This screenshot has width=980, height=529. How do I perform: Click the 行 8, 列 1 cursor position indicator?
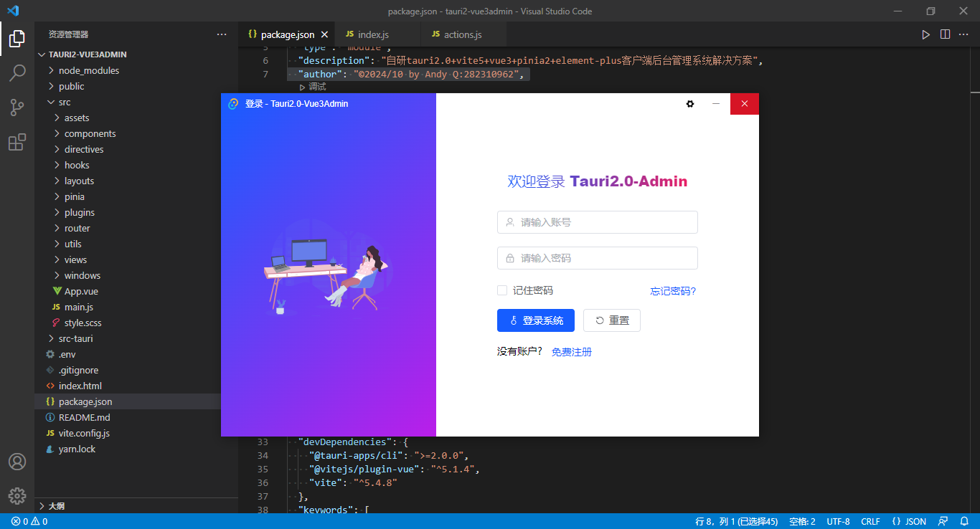tap(736, 521)
